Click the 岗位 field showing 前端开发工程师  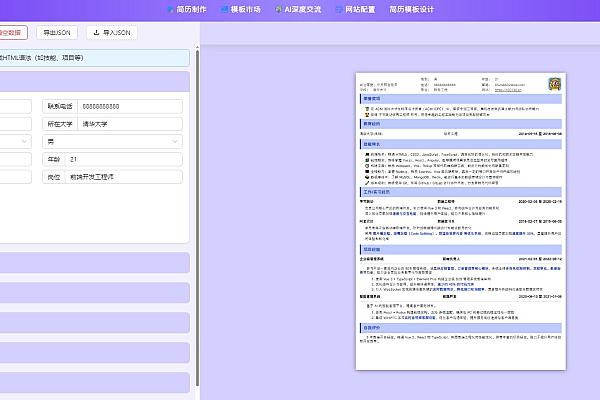click(124, 177)
